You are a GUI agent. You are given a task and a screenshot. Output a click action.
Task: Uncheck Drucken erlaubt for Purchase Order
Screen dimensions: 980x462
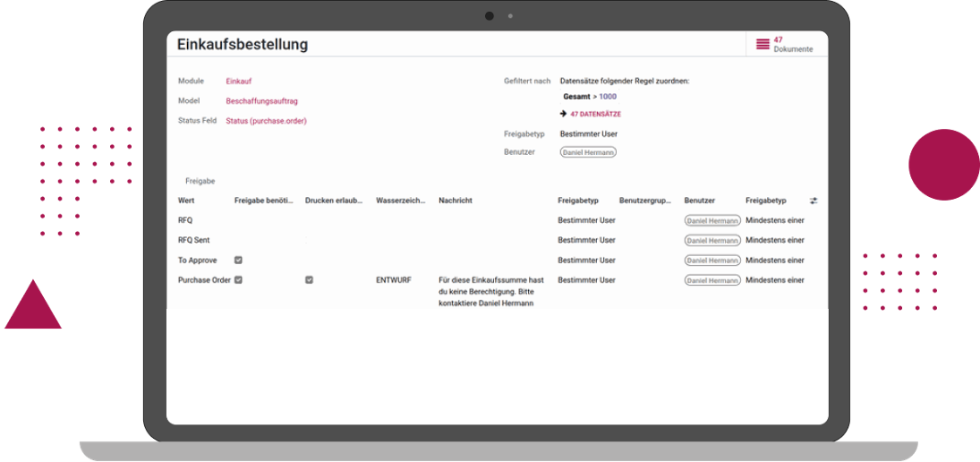tap(309, 280)
